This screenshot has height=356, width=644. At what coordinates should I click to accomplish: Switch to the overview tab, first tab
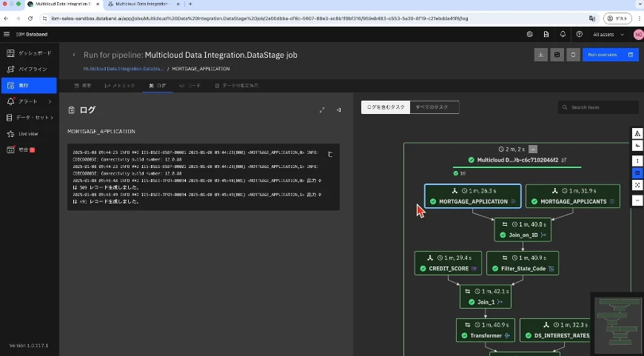click(83, 85)
